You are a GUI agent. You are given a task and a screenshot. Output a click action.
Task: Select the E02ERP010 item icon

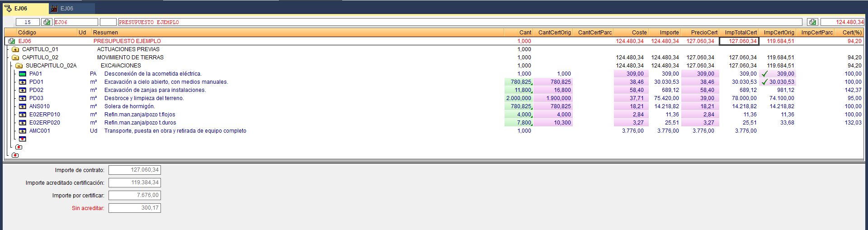pyautogui.click(x=23, y=115)
